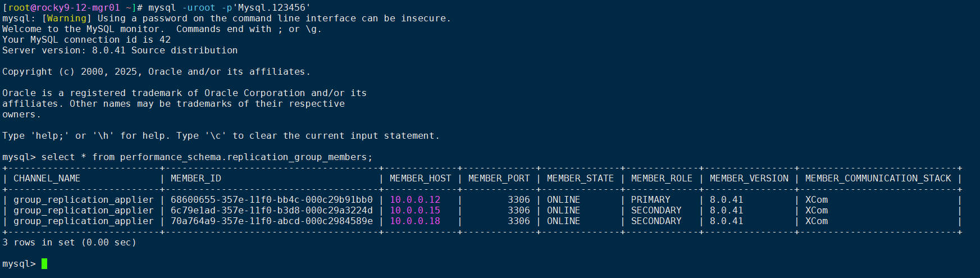
Task: Click the MEMBER_HOST column header
Action: click(x=420, y=179)
